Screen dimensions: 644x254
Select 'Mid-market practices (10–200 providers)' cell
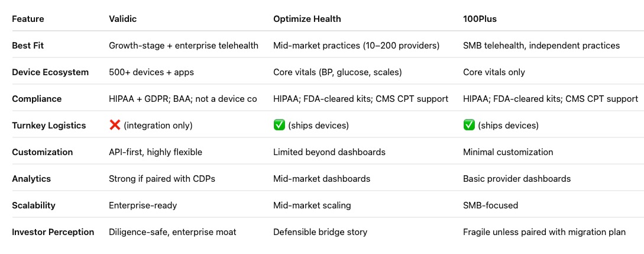[357, 46]
